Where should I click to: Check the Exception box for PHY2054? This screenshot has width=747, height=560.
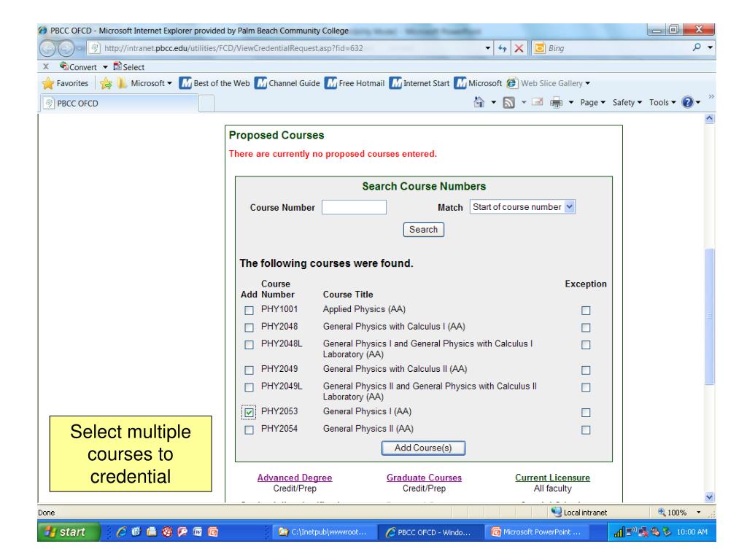(586, 430)
